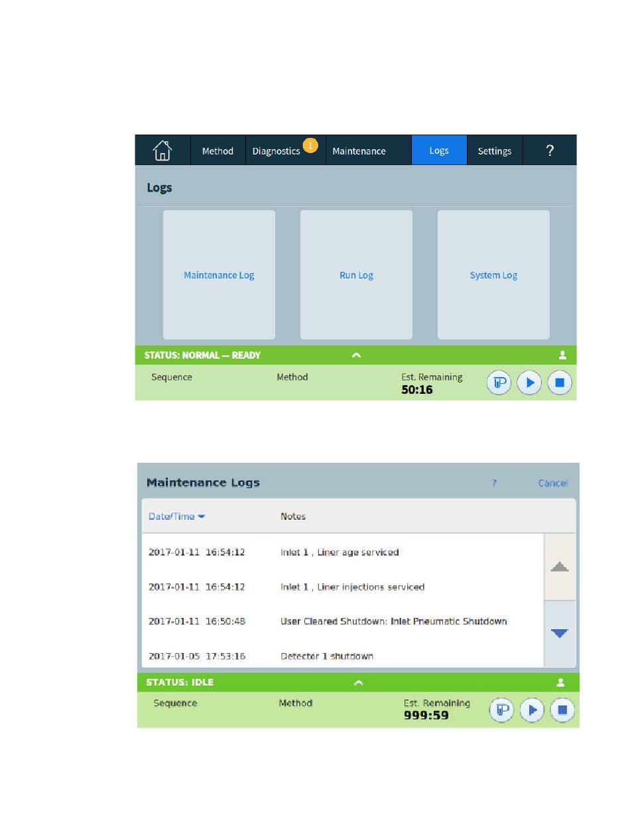Open the Settings tab
This screenshot has height=840, width=630.
(x=495, y=151)
